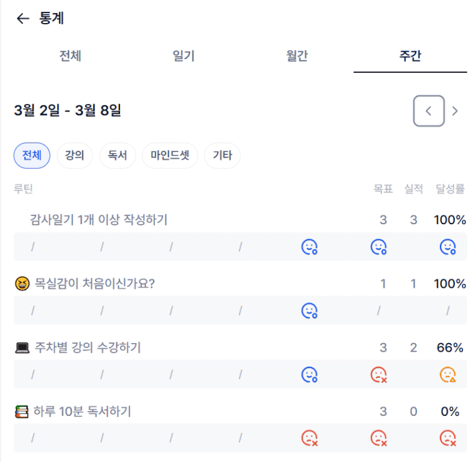This screenshot has height=462, width=476.
Task: Open the 감사일기 1개 이상 작성하기 routine
Action: [98, 220]
